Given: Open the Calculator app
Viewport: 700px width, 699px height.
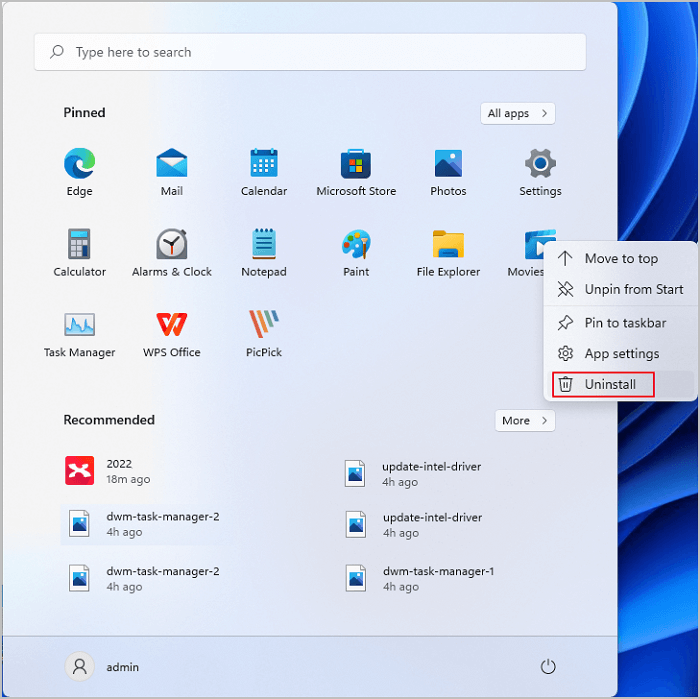Looking at the screenshot, I should pyautogui.click(x=79, y=253).
